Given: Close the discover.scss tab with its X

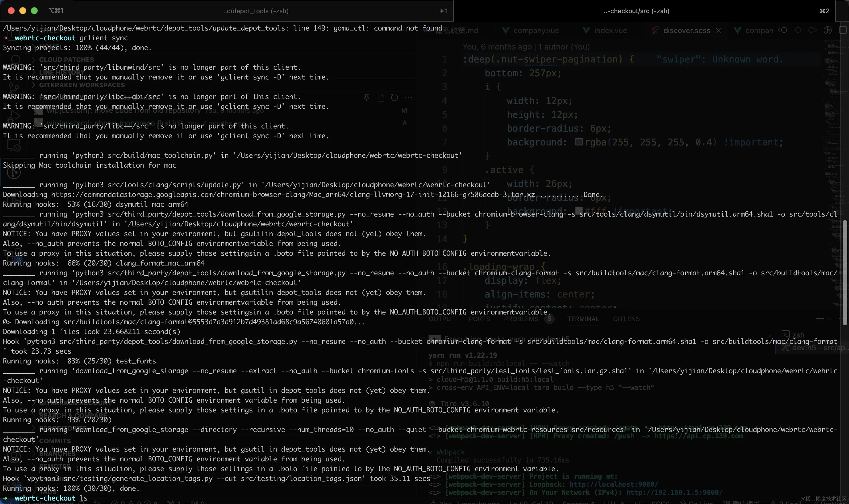Looking at the screenshot, I should pyautogui.click(x=718, y=30).
